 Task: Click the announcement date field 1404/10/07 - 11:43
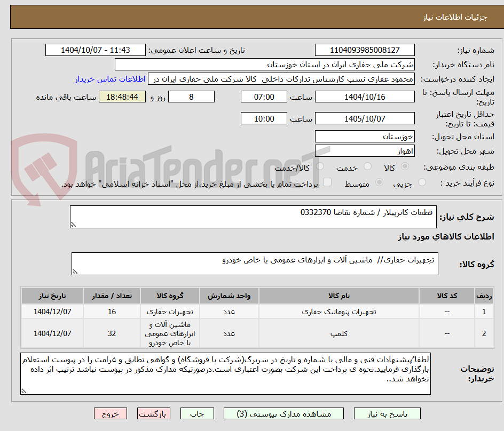click(x=96, y=50)
